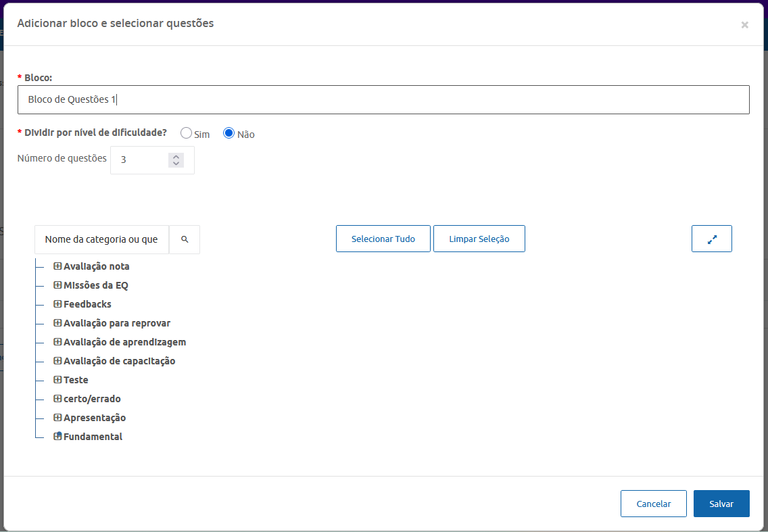Select the Sim radio button
Image resolution: width=768 pixels, height=532 pixels.
pyautogui.click(x=186, y=133)
